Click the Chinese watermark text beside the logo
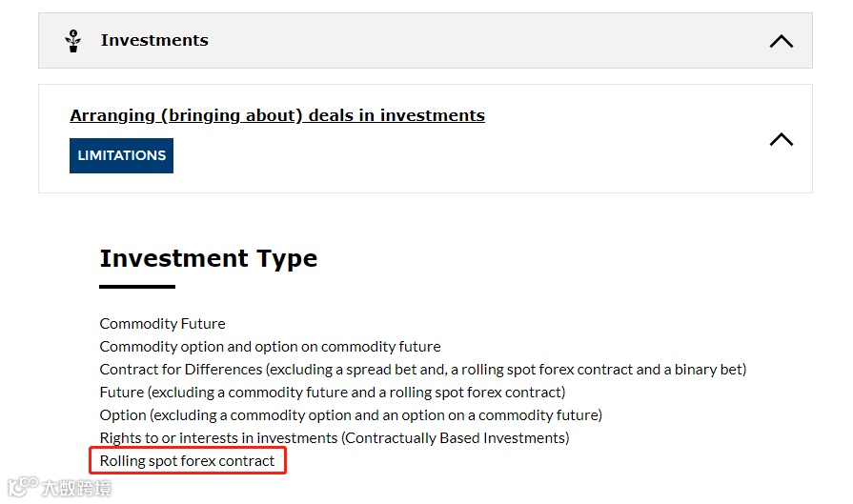Viewport: 853px width, 504px height. pos(76,488)
